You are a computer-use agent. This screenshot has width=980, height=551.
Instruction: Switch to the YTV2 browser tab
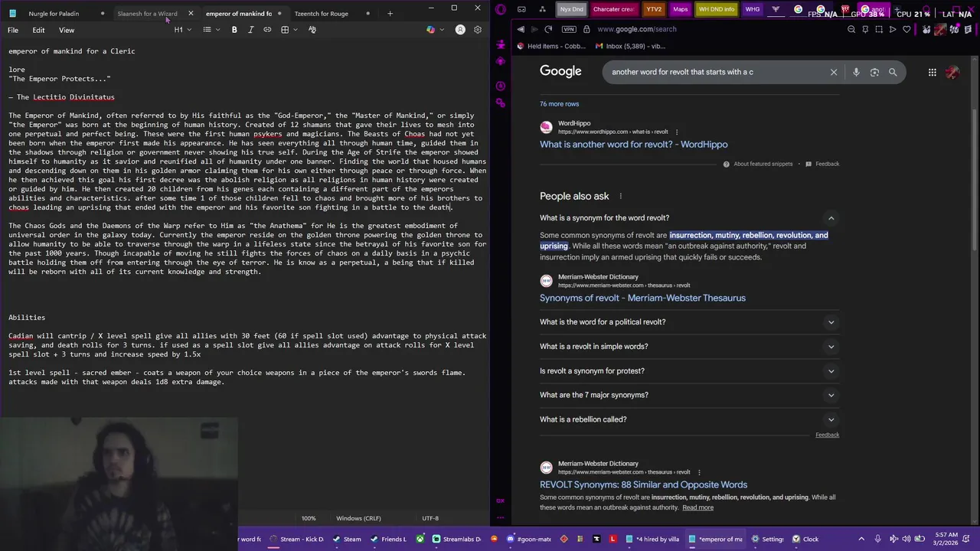click(x=653, y=9)
